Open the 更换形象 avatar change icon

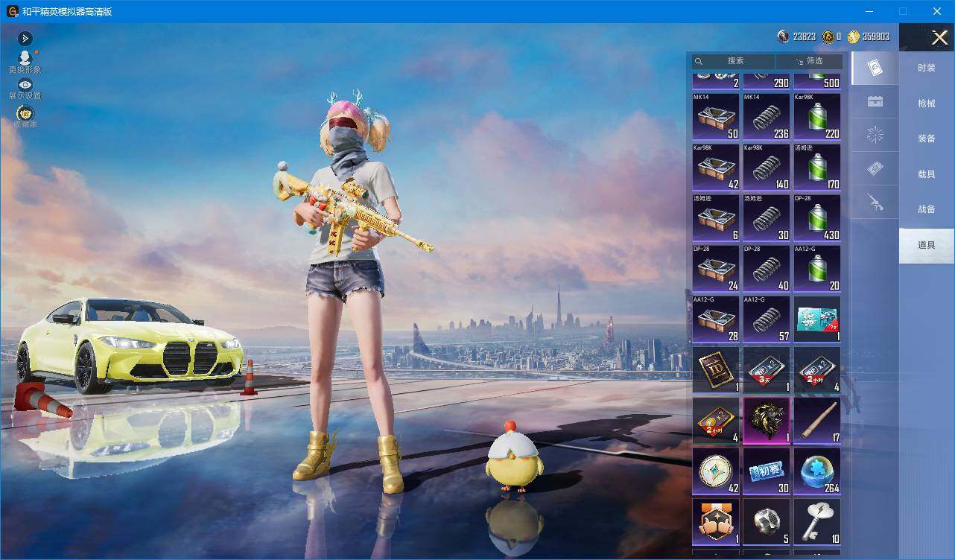(25, 58)
